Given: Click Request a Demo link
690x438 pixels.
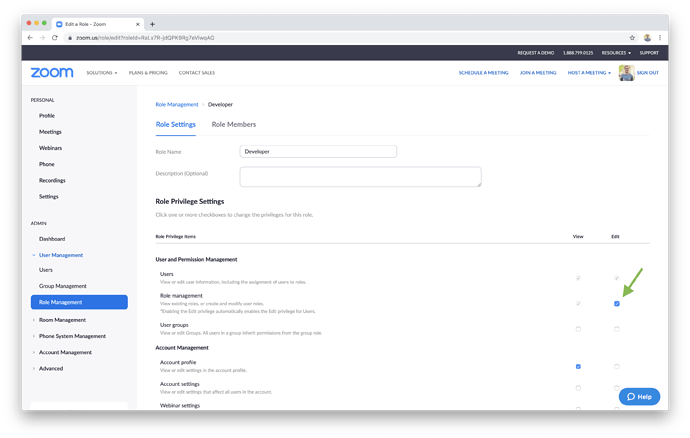Looking at the screenshot, I should pyautogui.click(x=536, y=53).
